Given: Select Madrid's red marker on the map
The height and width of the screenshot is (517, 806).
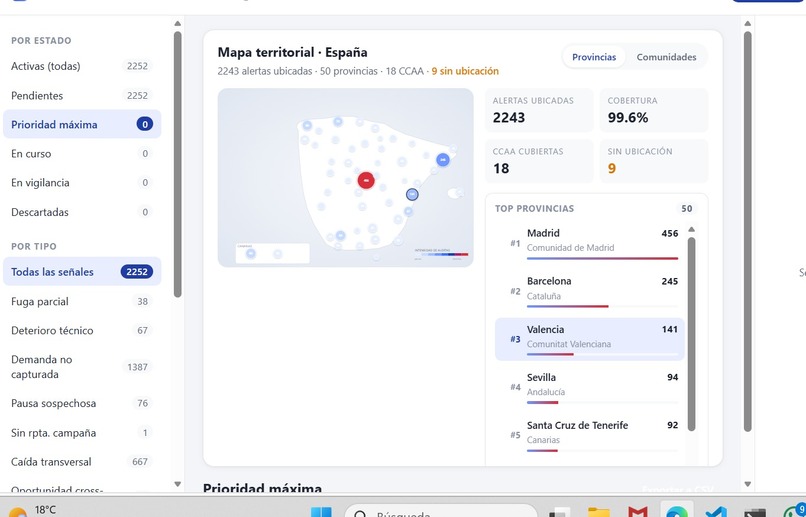Looking at the screenshot, I should pyautogui.click(x=366, y=180).
